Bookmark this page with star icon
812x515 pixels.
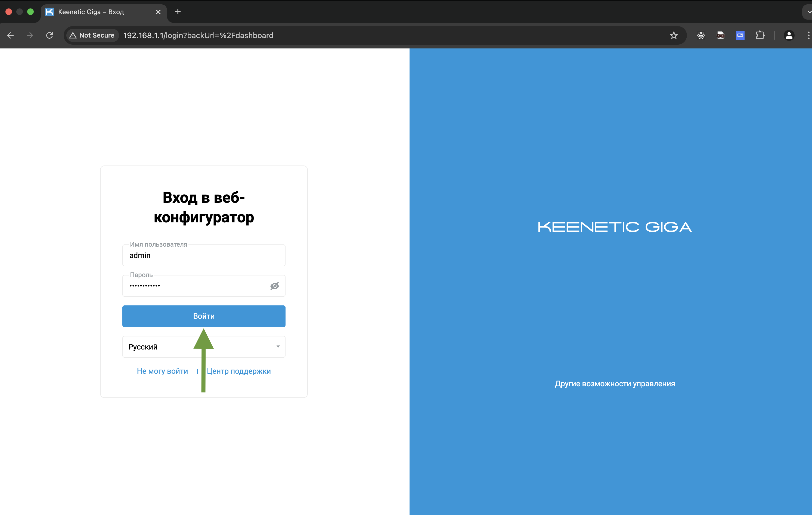click(x=673, y=35)
